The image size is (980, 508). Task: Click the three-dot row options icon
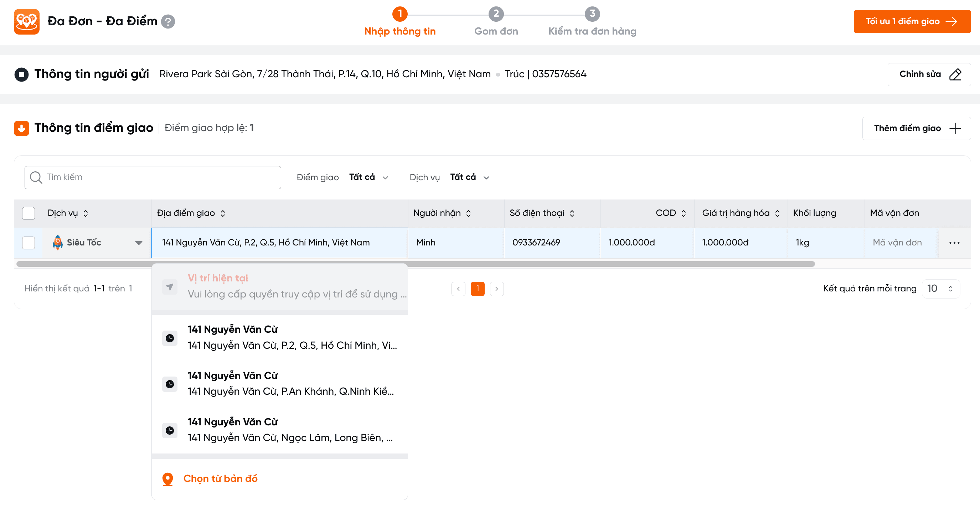pos(954,243)
